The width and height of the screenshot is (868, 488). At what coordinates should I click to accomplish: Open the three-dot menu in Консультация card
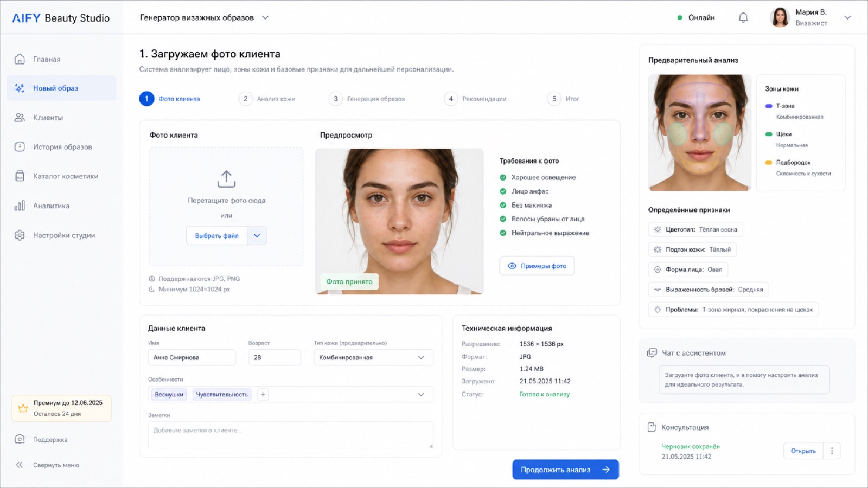point(832,451)
